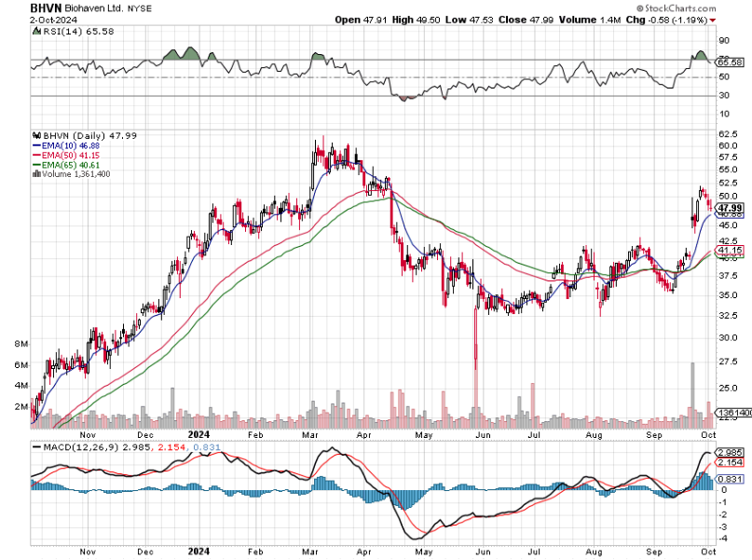Click the 55.0 price axis label

[728, 170]
